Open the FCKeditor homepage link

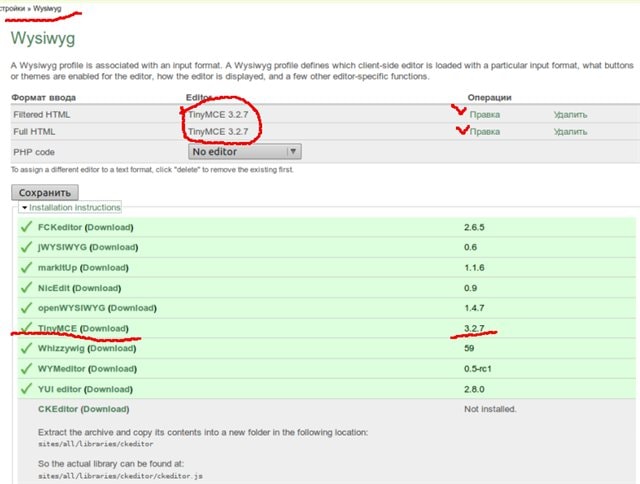(x=60, y=227)
